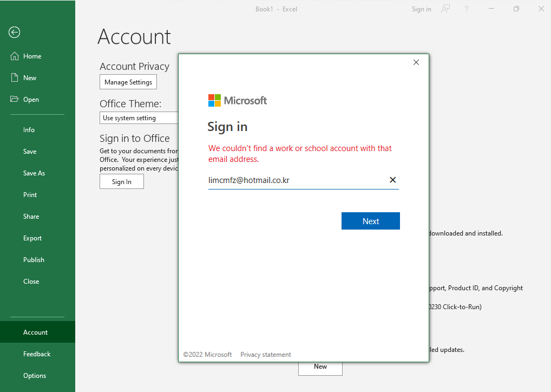Click Sign in in the title bar

pyautogui.click(x=421, y=9)
